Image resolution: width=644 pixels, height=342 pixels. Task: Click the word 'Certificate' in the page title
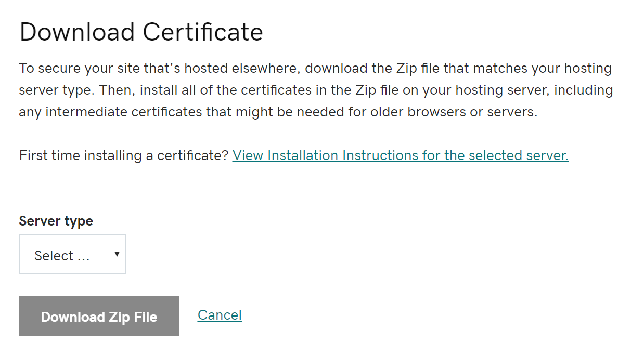(203, 32)
